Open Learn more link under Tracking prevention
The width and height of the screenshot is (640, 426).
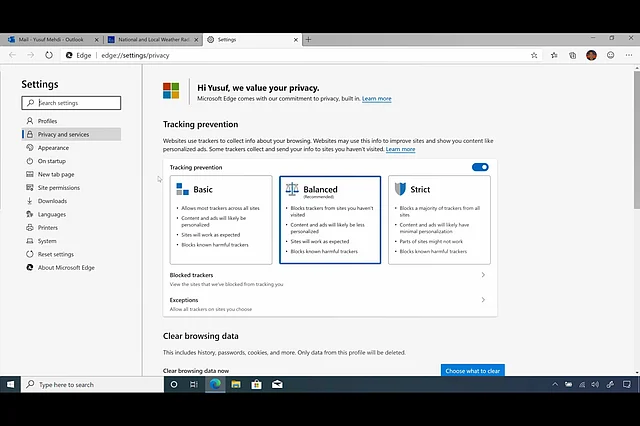coord(400,149)
